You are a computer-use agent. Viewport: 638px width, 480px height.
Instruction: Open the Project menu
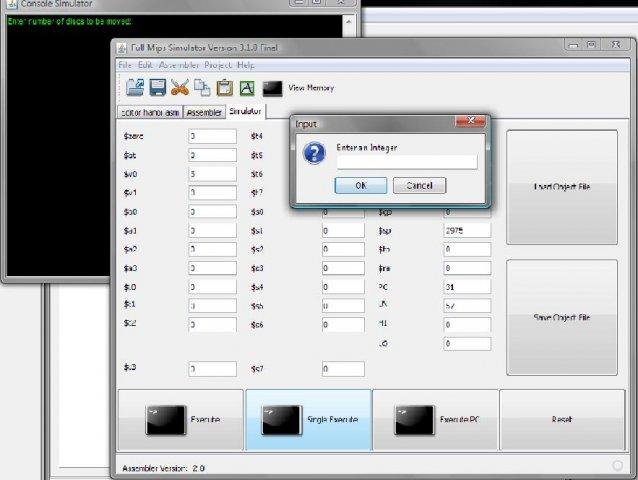click(218, 65)
